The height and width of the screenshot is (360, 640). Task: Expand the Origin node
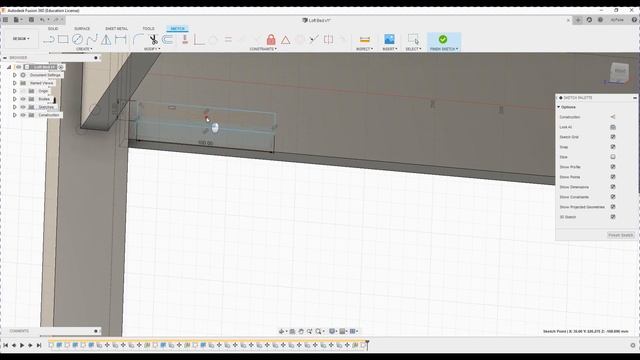pos(14,91)
